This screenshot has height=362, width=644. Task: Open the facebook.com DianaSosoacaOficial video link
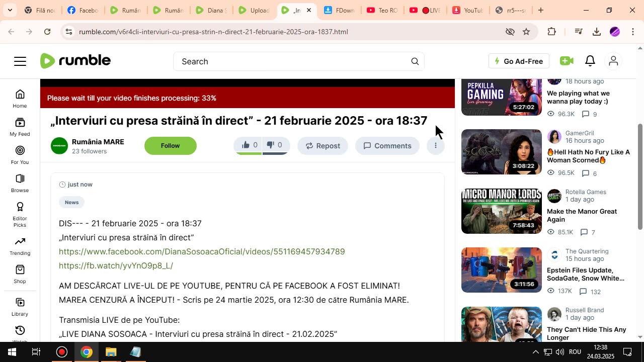tap(202, 251)
